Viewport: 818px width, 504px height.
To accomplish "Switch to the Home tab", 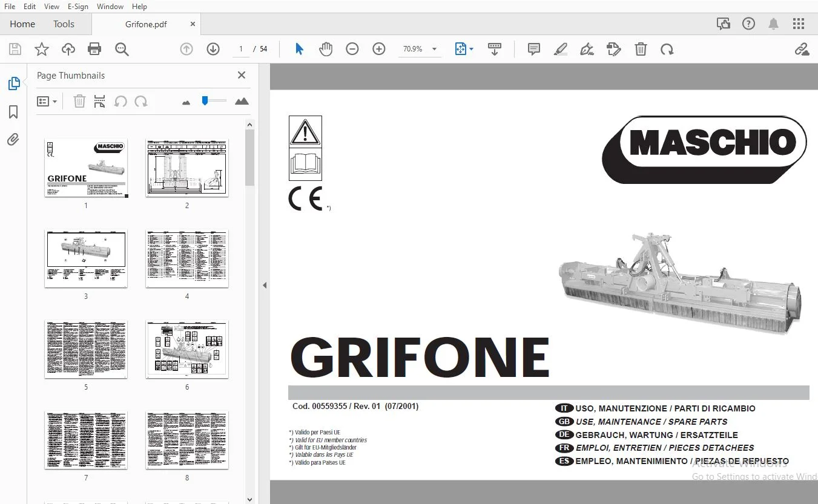I will (22, 24).
